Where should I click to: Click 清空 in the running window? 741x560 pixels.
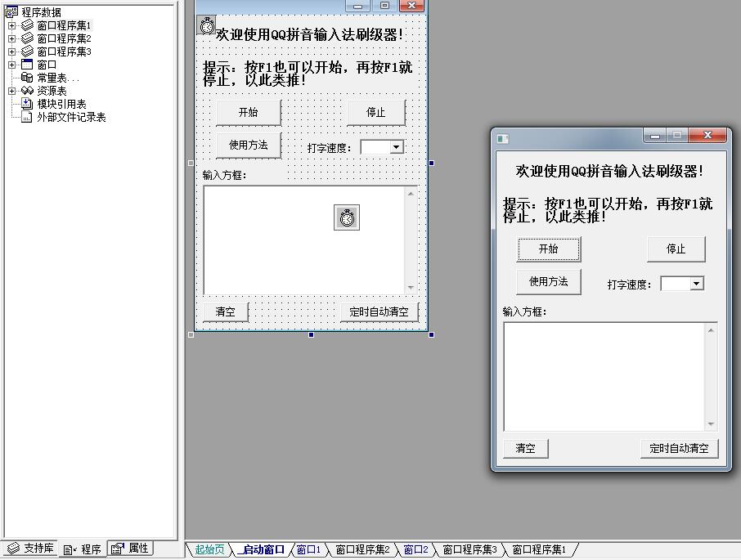(526, 448)
